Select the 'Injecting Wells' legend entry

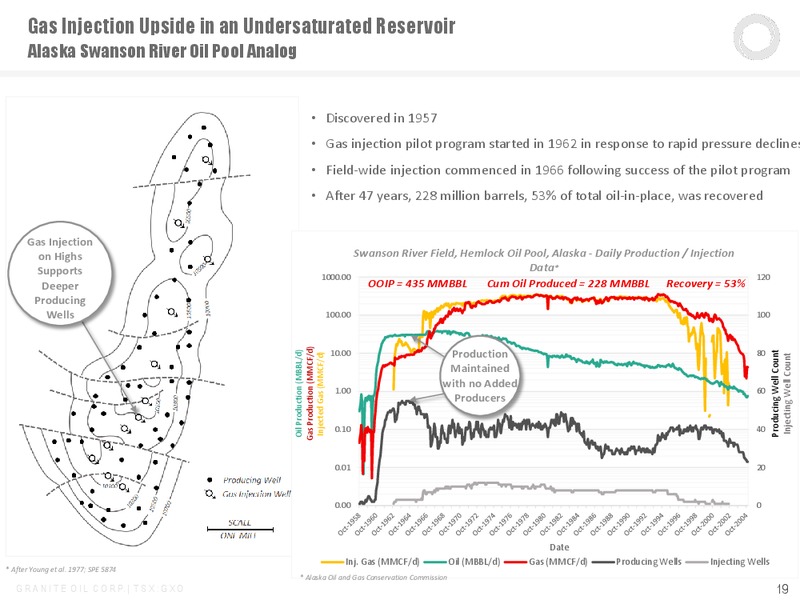coord(728,562)
